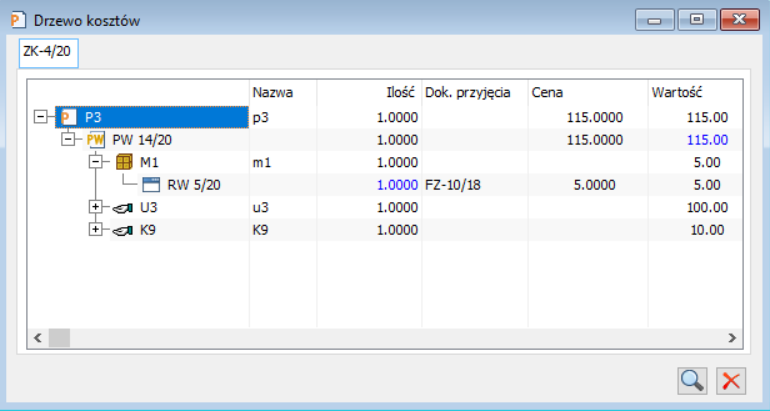Select the U3 tree item
Screen dimensions: 770x411
[x=148, y=207]
